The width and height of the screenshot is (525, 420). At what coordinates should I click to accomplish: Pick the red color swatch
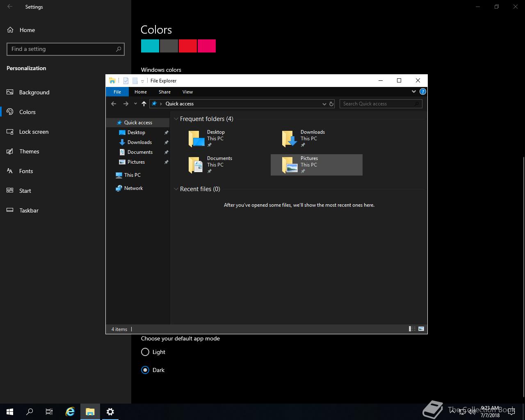(x=188, y=46)
